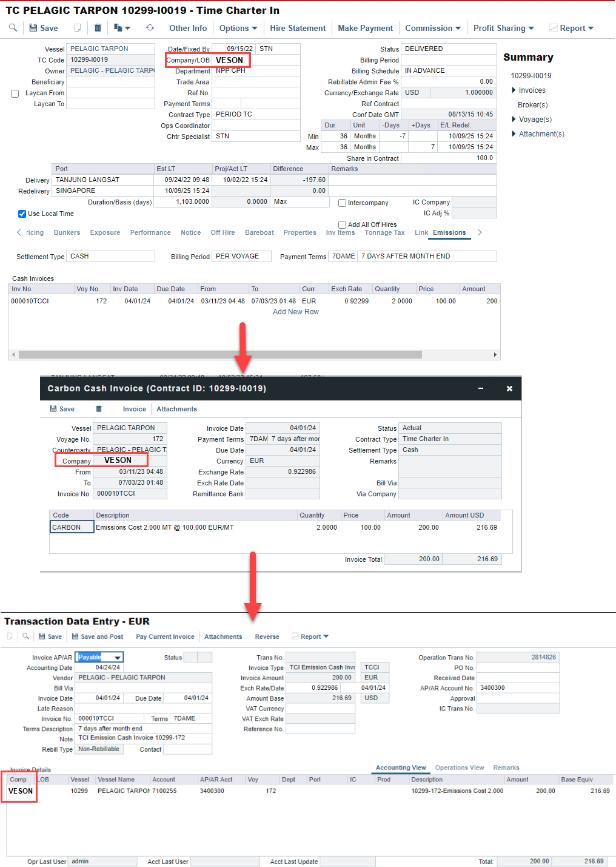The height and width of the screenshot is (867, 616).
Task: Open the Commission dropdown menu
Action: pos(433,28)
